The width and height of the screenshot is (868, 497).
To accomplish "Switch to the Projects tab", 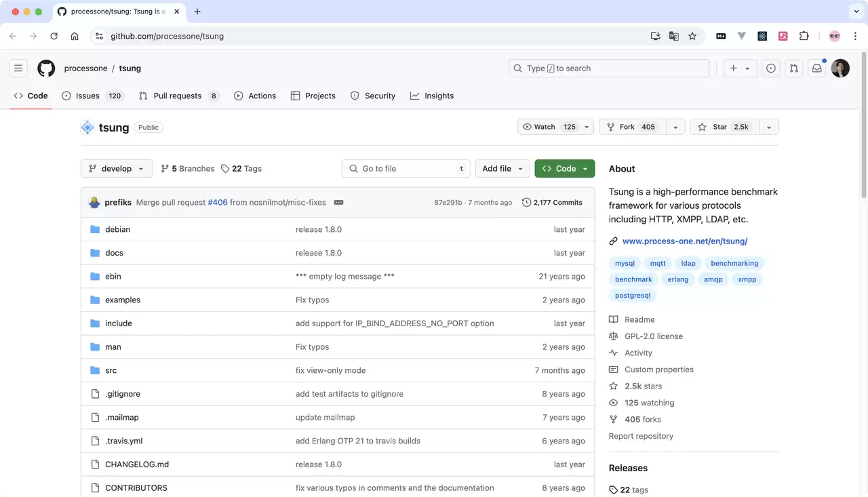I will 313,96.
